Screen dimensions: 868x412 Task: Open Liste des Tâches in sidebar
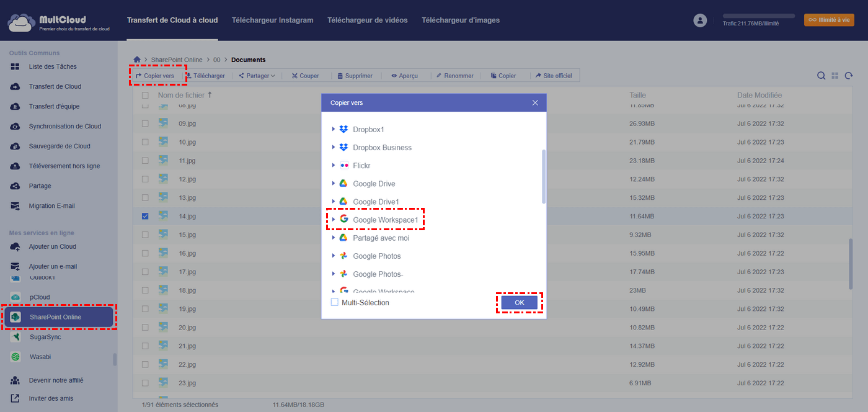(53, 66)
